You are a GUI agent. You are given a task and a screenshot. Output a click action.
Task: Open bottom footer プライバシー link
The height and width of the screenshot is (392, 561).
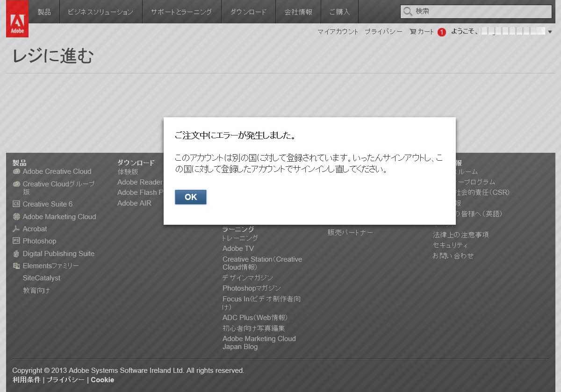(x=65, y=380)
